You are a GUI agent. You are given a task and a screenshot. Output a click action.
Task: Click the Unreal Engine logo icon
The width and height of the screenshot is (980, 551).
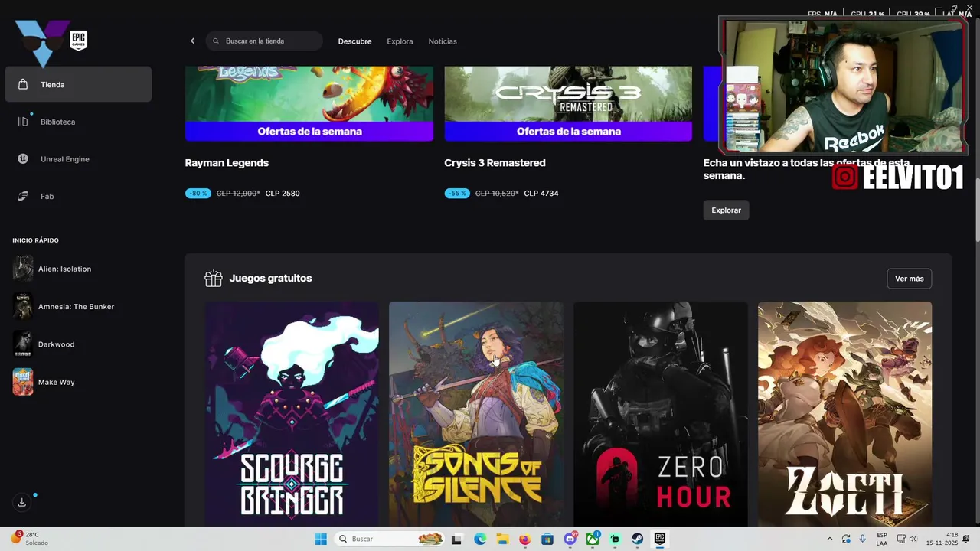pos(23,159)
